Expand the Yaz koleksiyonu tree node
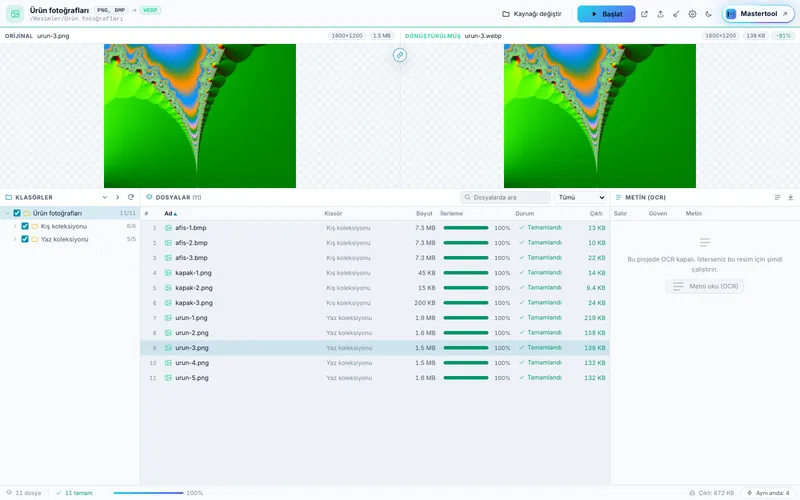This screenshot has height=500, width=800. coord(15,239)
